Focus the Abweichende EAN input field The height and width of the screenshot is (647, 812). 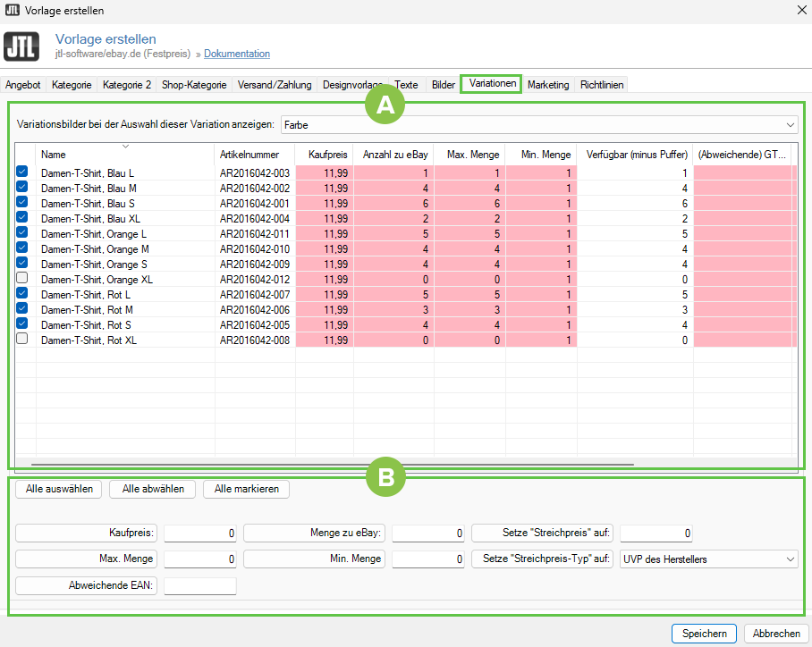click(x=200, y=586)
